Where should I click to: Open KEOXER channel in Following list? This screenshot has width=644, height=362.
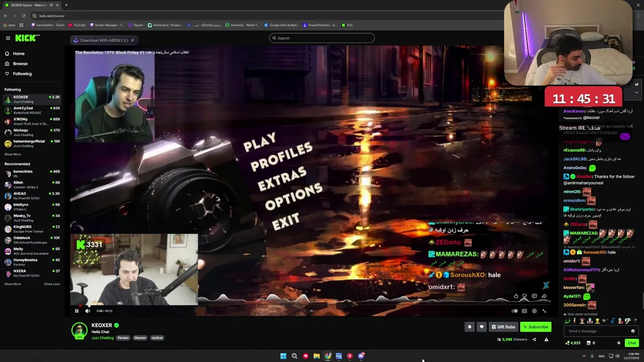[32, 99]
